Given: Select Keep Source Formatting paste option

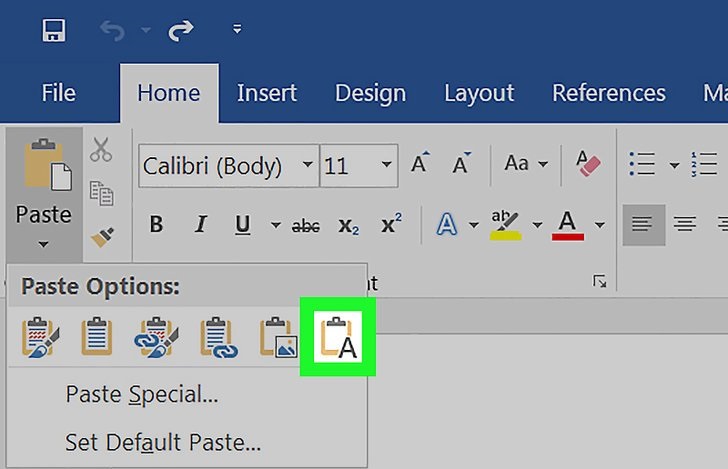Looking at the screenshot, I should [40, 338].
